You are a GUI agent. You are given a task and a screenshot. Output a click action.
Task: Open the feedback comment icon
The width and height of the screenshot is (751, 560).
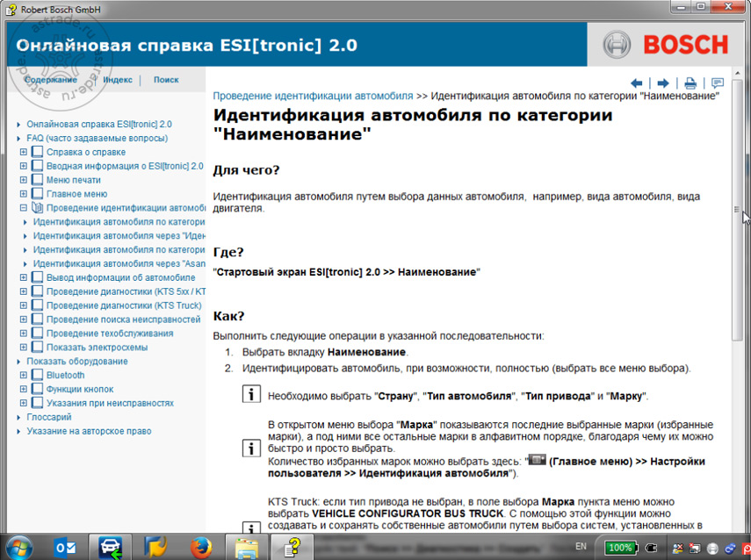pos(717,83)
